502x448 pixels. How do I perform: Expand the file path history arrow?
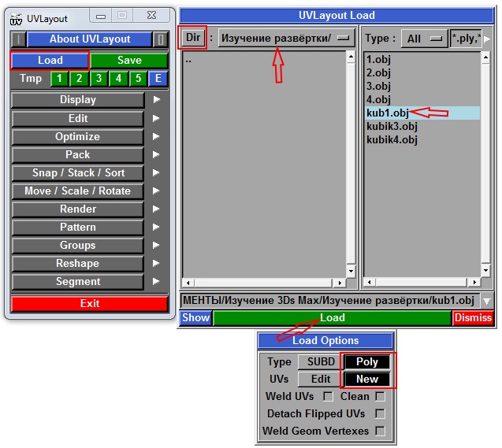tap(486, 301)
